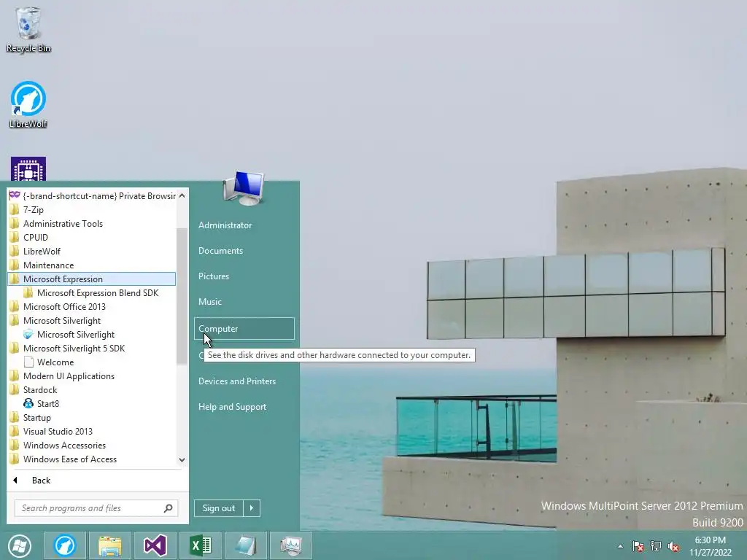Open the monitor dashboard taskbar icon

tap(291, 545)
